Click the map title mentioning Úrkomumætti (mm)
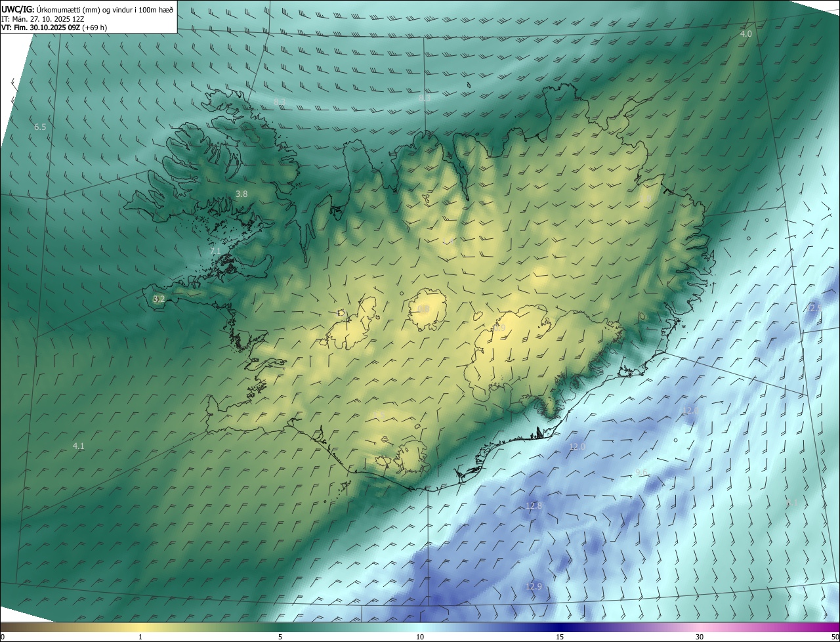 point(87,9)
